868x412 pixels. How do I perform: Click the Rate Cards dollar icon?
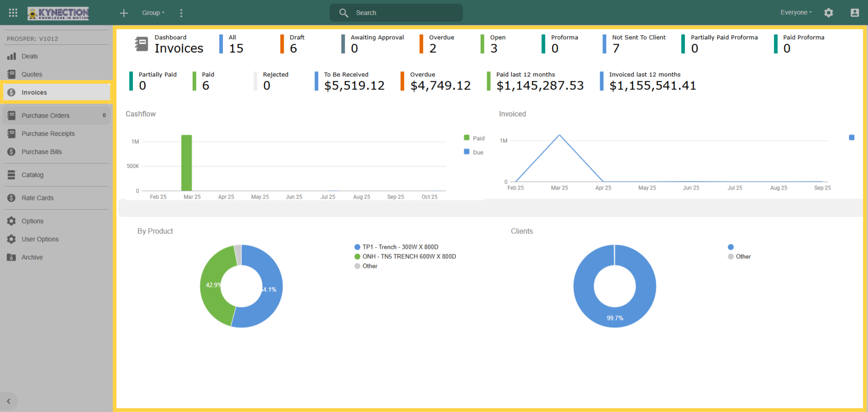(x=12, y=198)
